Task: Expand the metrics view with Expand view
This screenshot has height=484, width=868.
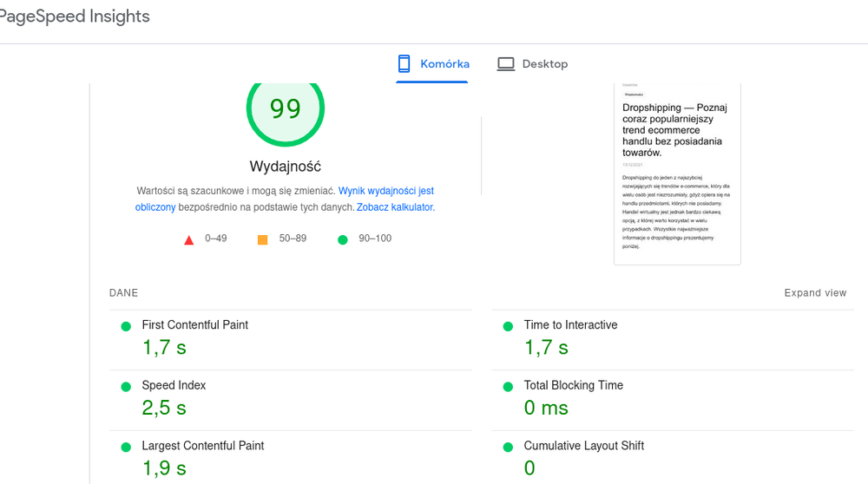Action: tap(815, 293)
